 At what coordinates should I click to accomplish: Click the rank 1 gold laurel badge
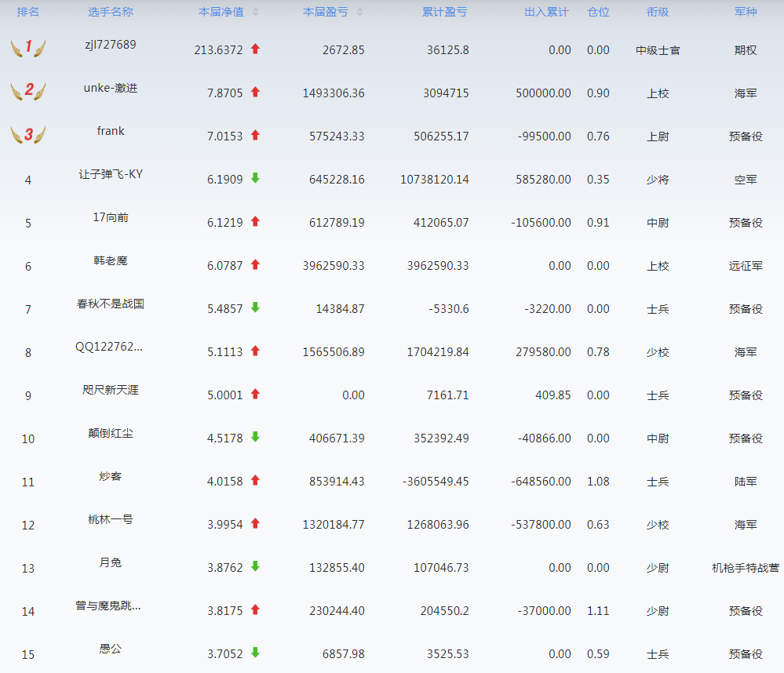click(28, 48)
